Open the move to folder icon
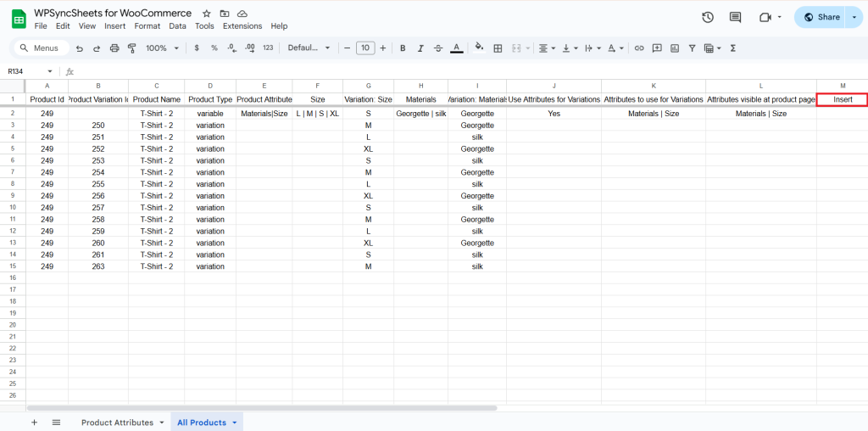This screenshot has width=868, height=431. point(224,14)
